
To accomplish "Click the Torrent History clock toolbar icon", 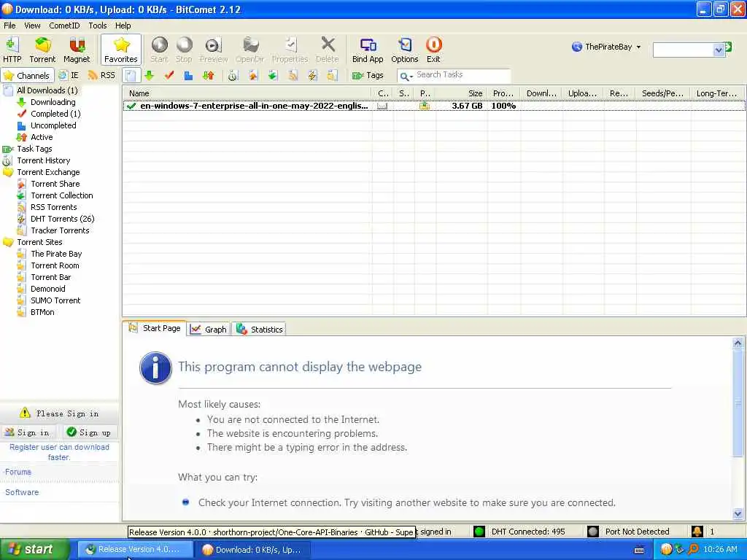I will (233, 75).
